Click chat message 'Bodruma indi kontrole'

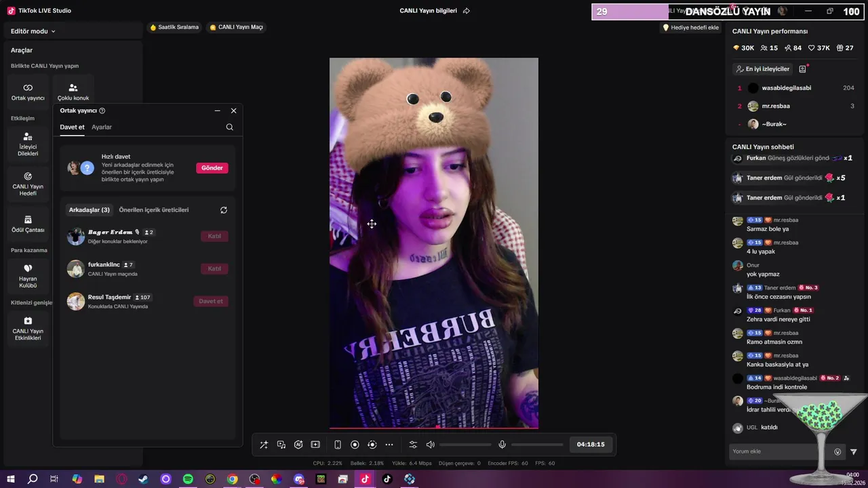point(776,387)
